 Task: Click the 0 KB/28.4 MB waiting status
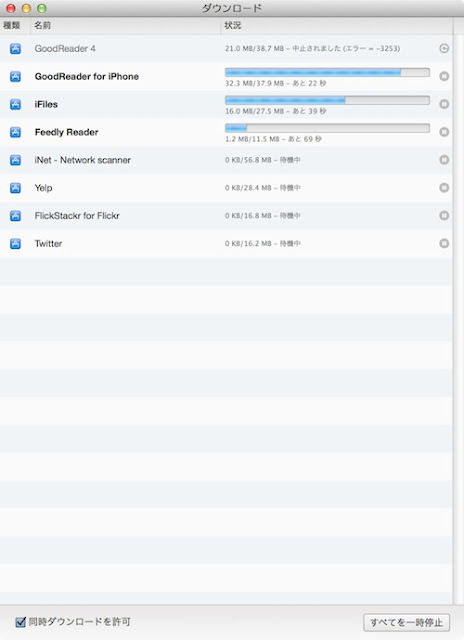click(263, 188)
